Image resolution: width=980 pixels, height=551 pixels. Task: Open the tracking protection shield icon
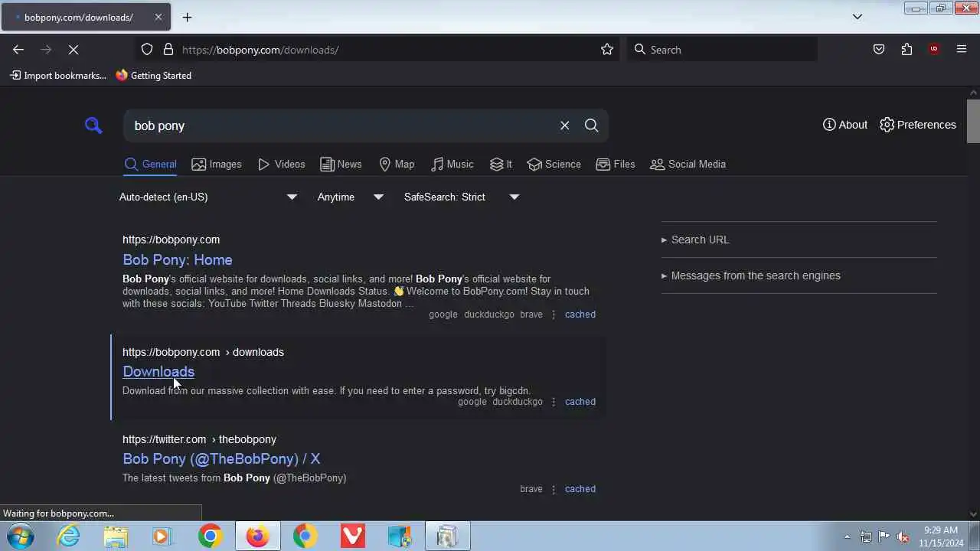click(147, 50)
